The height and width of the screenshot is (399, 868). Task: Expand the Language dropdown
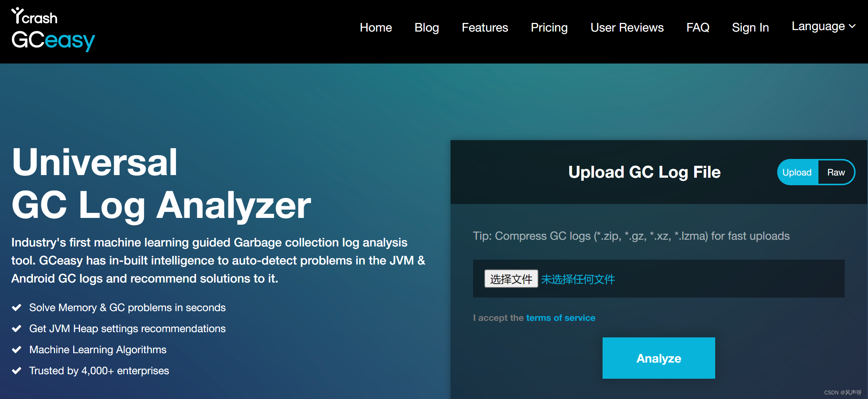(x=823, y=26)
